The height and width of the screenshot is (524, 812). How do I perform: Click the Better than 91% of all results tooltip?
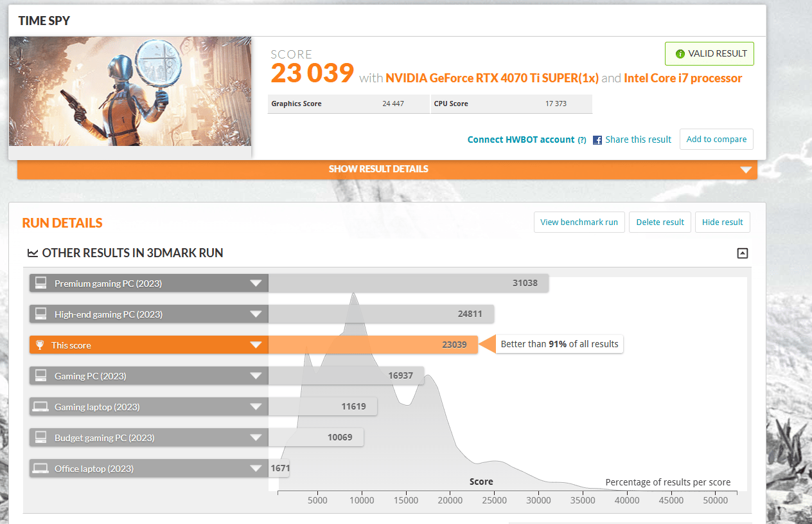(x=560, y=345)
